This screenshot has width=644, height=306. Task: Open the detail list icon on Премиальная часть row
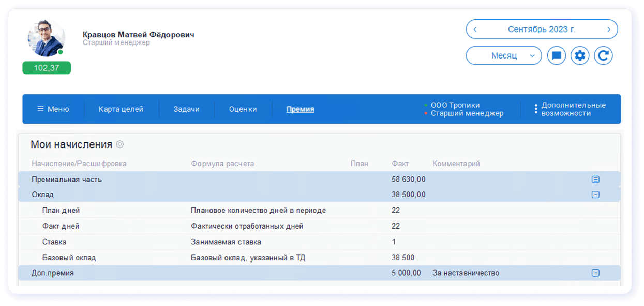(x=595, y=179)
